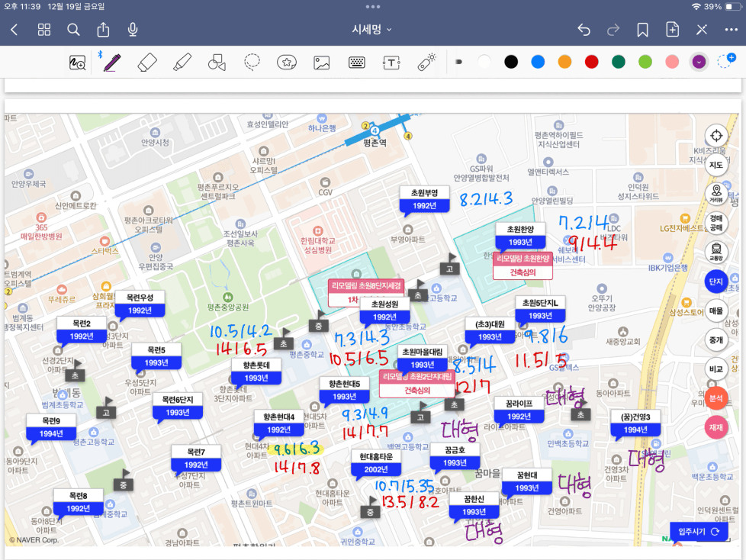Toggle the zoom window tool
The image size is (746, 560).
pyautogui.click(x=77, y=63)
